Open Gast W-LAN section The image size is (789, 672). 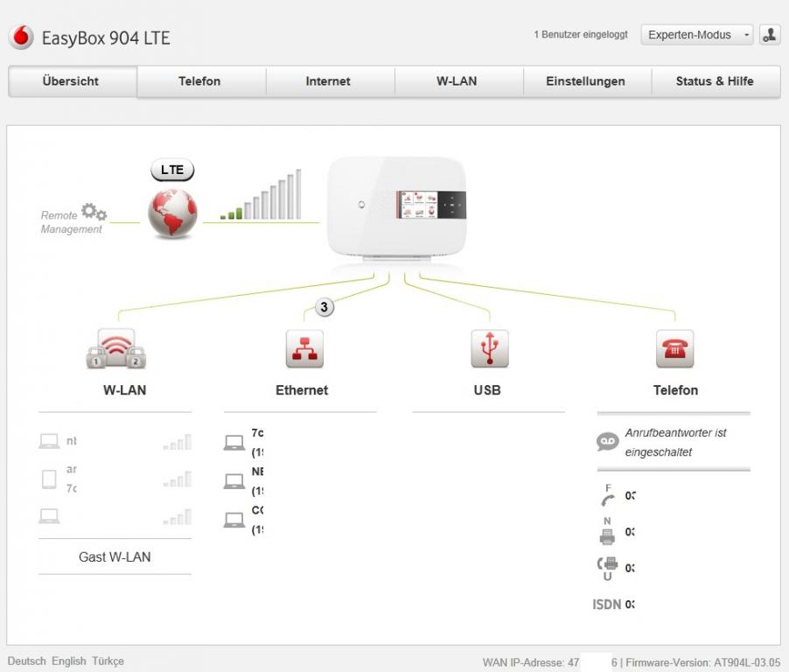pyautogui.click(x=115, y=556)
